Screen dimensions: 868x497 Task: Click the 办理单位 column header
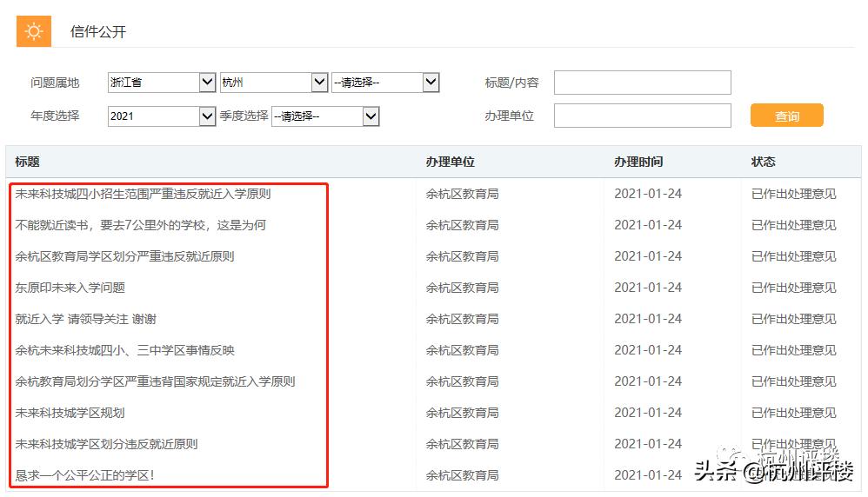(450, 162)
